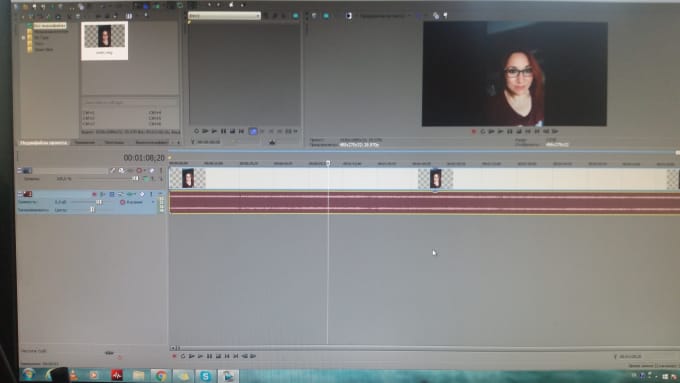This screenshot has width=680, height=383.
Task: Open VLC media player from the taskbar
Action: click(73, 375)
